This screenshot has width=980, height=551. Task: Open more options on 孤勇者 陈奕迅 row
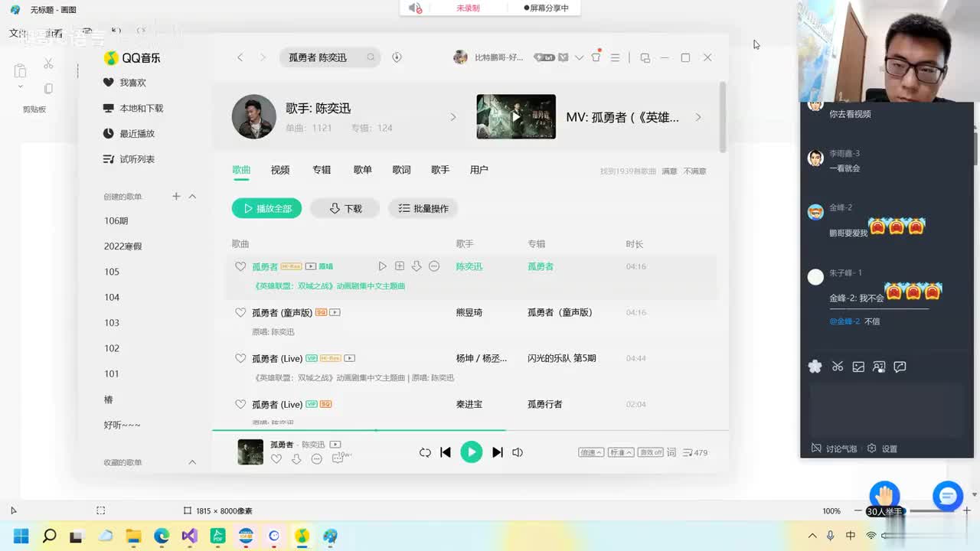tap(434, 266)
